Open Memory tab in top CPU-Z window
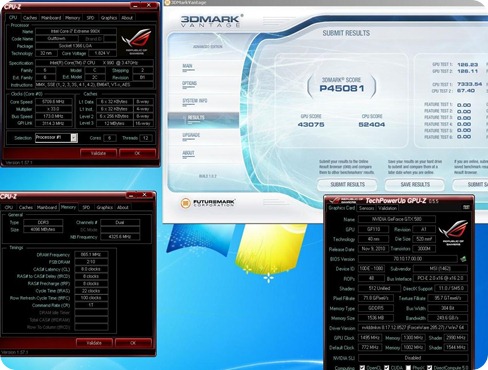Viewport: 488px width, 370px height. coord(73,18)
